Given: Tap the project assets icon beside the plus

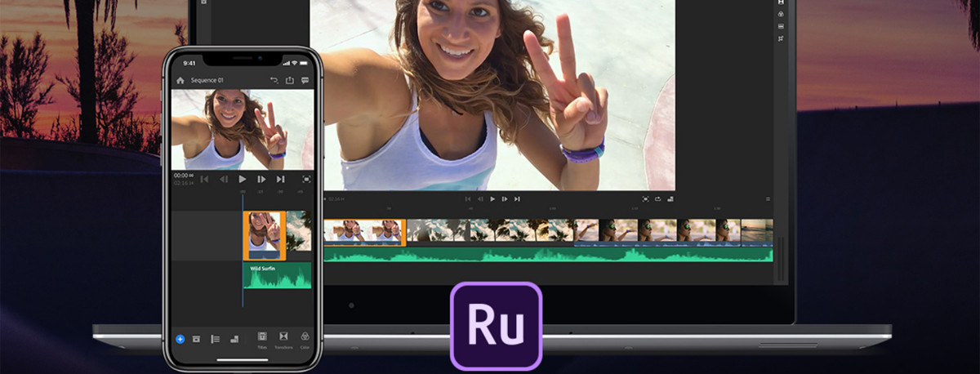Looking at the screenshot, I should pyautogui.click(x=197, y=338).
